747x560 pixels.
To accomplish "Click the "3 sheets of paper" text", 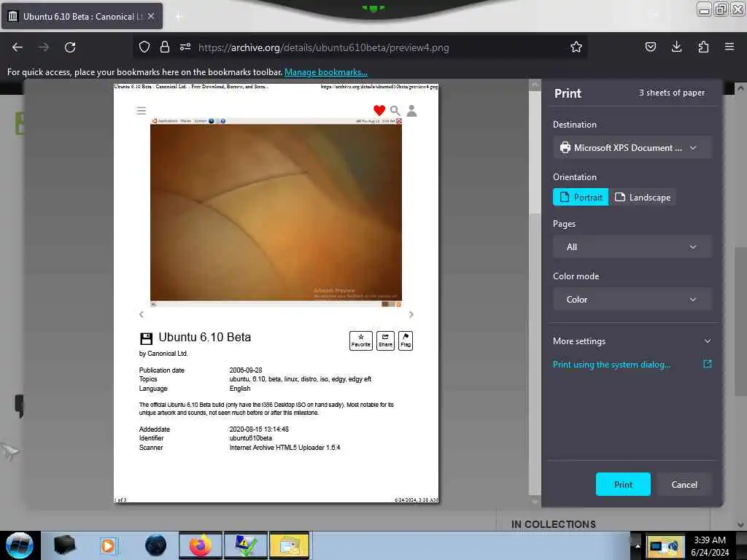I will tap(672, 93).
